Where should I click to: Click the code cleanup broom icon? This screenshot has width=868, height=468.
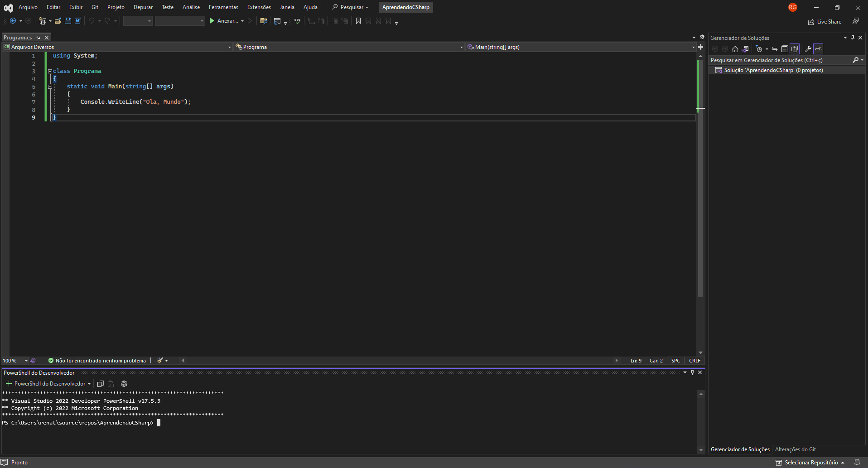(x=160, y=361)
